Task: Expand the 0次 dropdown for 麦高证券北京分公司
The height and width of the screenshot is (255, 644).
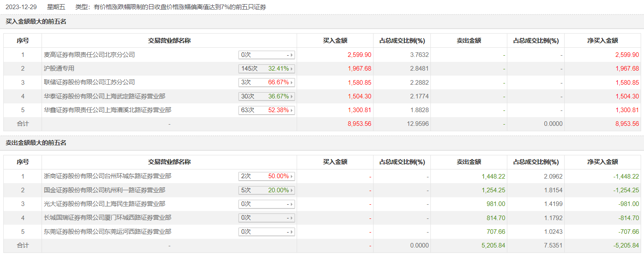Action: coord(267,55)
